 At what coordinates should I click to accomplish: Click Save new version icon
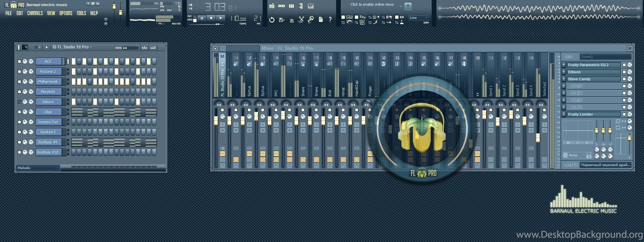click(x=282, y=20)
